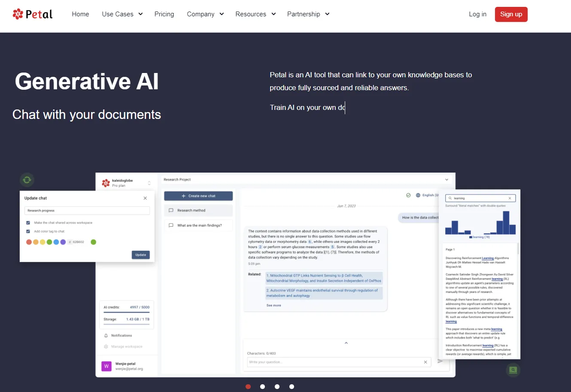Click the Update button in the dialog
This screenshot has height=392, width=571.
141,255
